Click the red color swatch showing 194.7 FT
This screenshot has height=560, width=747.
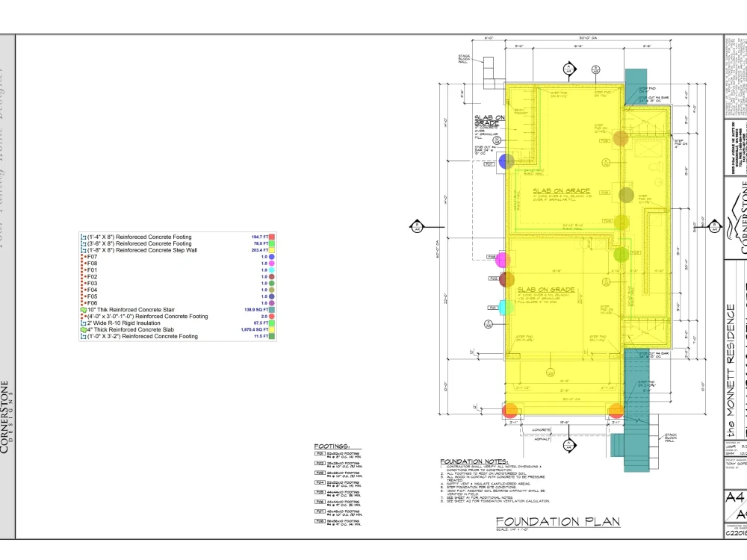point(272,237)
